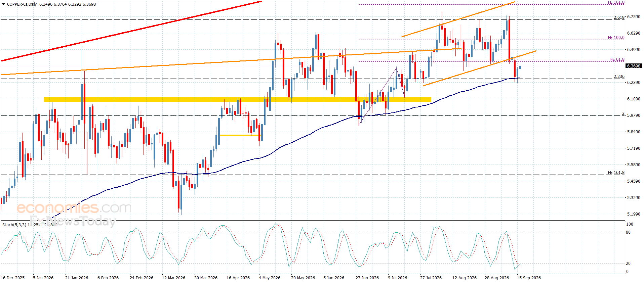Click the 6 Feb 2026 date label
The image size is (644, 282).
click(108, 278)
